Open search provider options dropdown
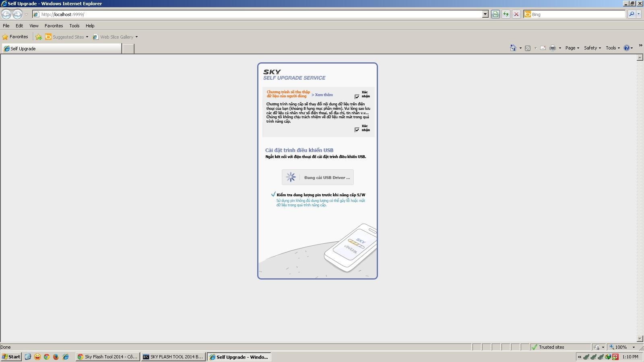This screenshot has width=644, height=362. 638,14
